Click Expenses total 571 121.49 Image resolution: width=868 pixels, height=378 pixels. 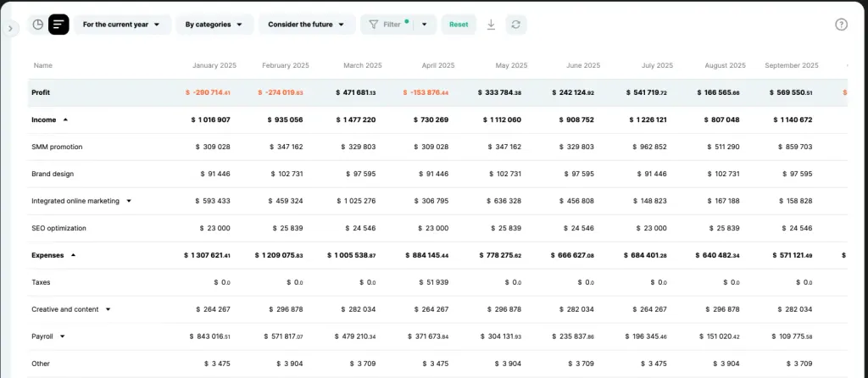tap(791, 255)
